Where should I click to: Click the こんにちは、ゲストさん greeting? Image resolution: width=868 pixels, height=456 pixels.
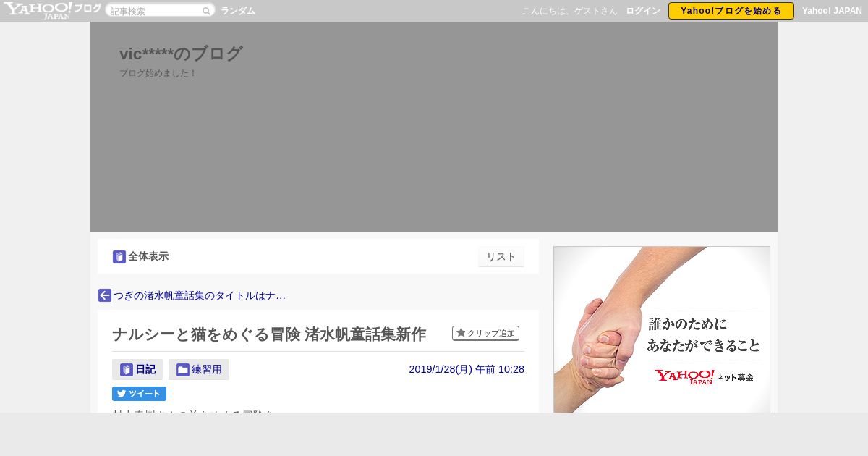tap(570, 11)
